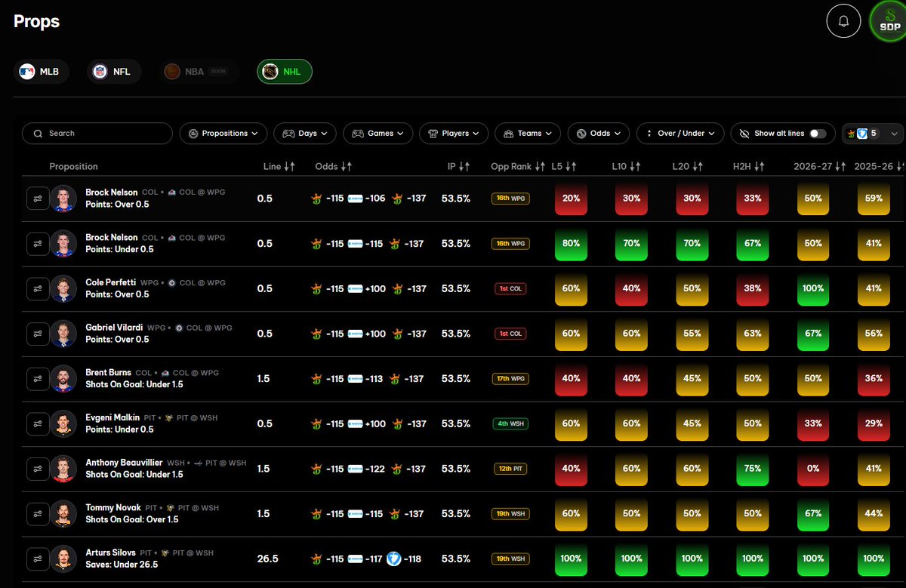Screen dimensions: 906x588
Task: Switch to the NFL tab
Action: [x=113, y=72]
